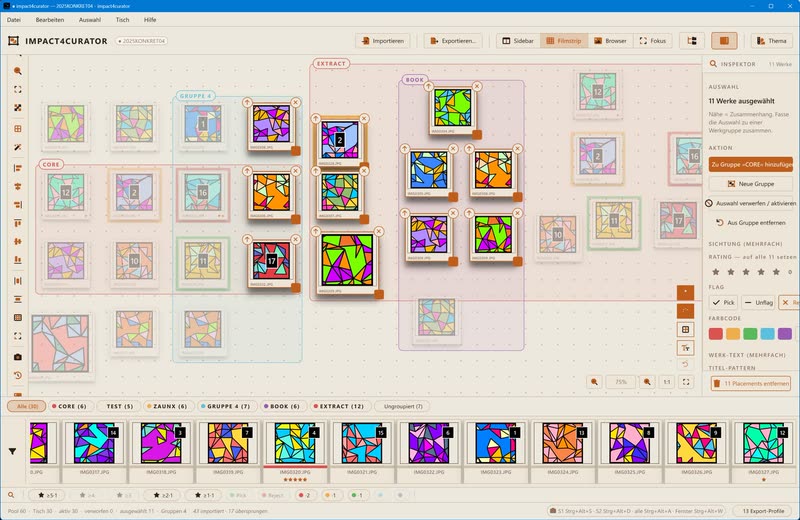Image resolution: width=800 pixels, height=520 pixels.
Task: Open the Bearbeiten menu
Action: [x=50, y=20]
